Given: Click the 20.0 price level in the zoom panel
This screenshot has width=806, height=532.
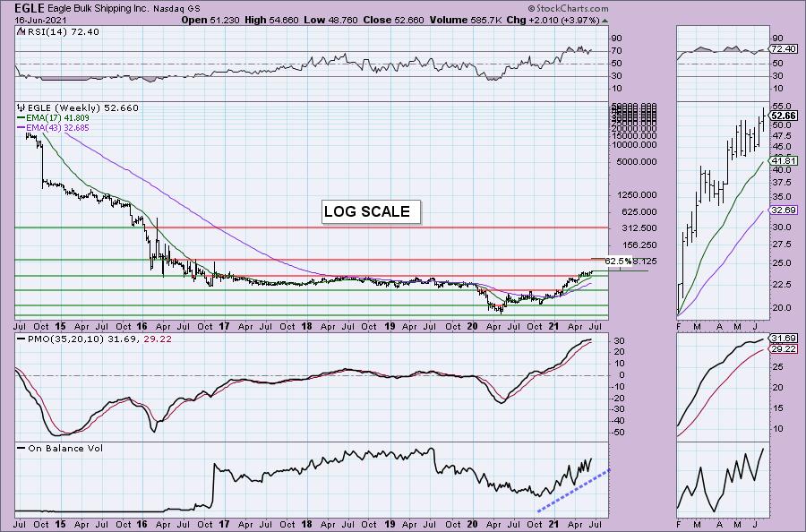Looking at the screenshot, I should (x=781, y=307).
